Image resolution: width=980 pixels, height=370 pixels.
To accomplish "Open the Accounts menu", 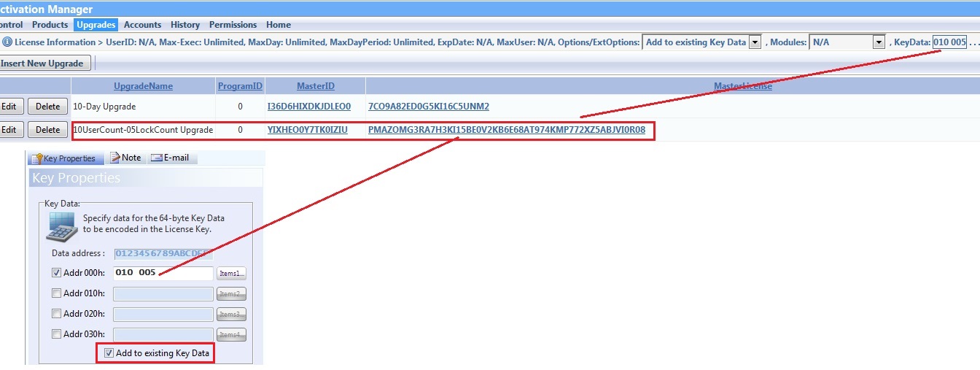I will pyautogui.click(x=142, y=25).
